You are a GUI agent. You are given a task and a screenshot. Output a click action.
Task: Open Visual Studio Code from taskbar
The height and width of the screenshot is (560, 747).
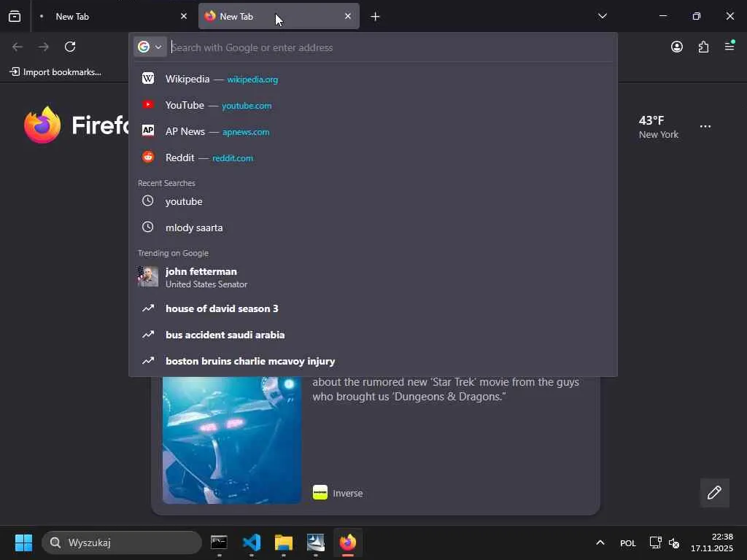[x=252, y=542]
